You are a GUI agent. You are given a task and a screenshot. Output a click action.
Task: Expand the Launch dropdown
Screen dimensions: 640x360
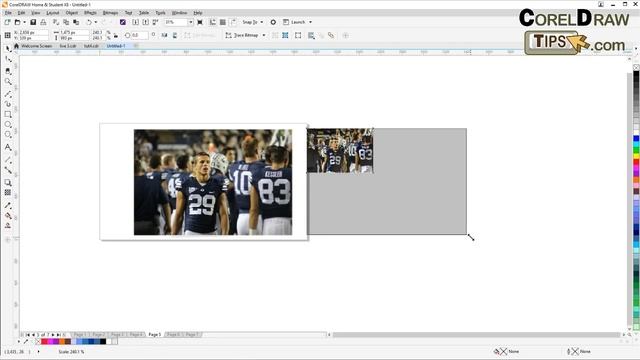pyautogui.click(x=311, y=22)
